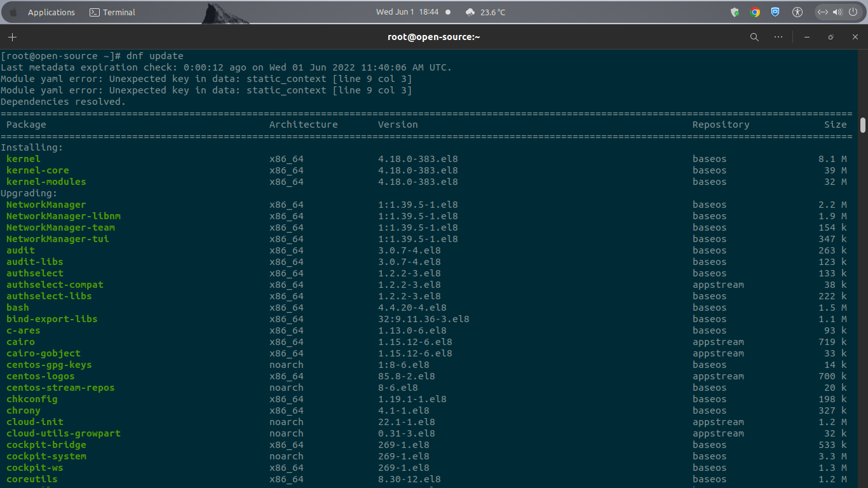The image size is (868, 488).
Task: Click the volume speaker icon
Action: tap(837, 12)
